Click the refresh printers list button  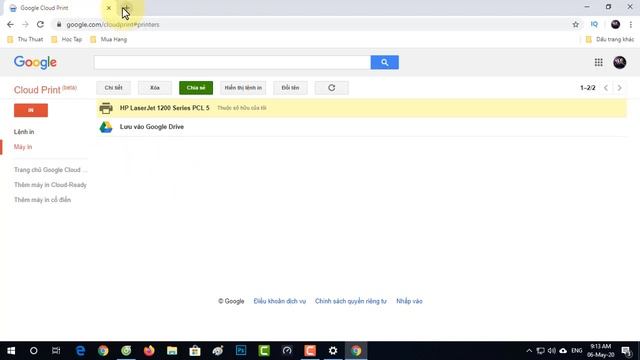[x=331, y=88]
